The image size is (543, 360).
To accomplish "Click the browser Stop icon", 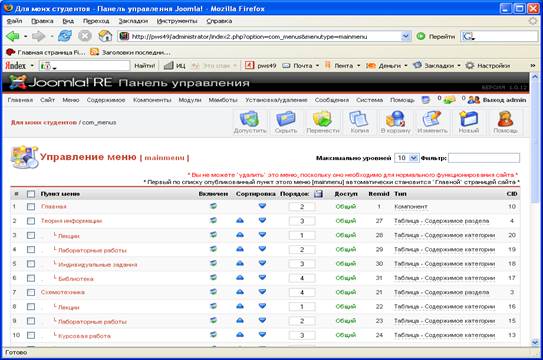I will (84, 36).
